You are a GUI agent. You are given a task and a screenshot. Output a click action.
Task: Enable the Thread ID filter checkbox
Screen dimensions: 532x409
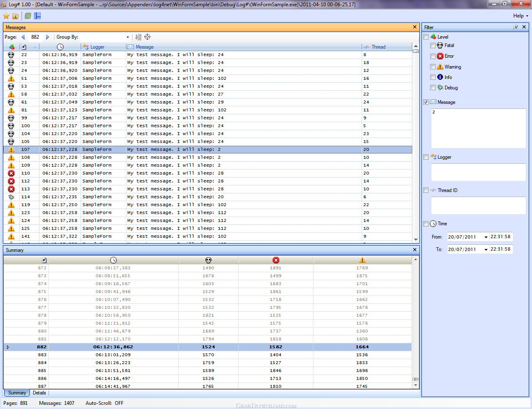pos(426,190)
